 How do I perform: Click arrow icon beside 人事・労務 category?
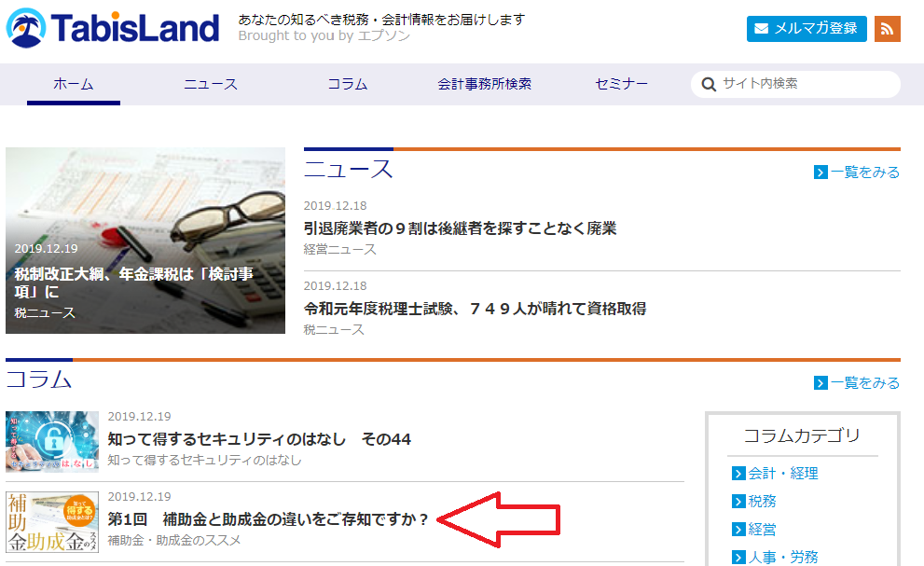point(738,558)
